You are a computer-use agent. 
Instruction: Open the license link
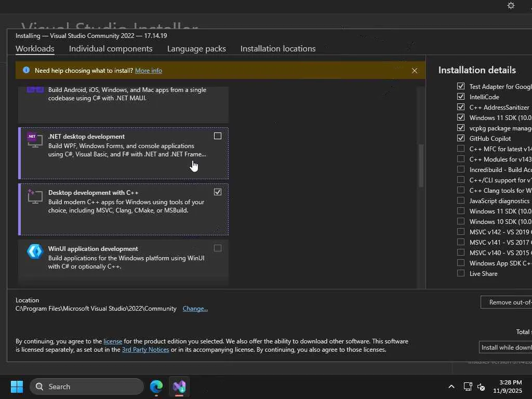coord(113,341)
